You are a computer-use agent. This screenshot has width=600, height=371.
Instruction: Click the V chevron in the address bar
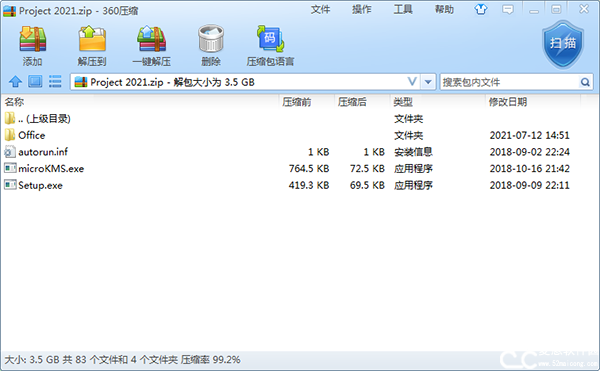tap(412, 81)
